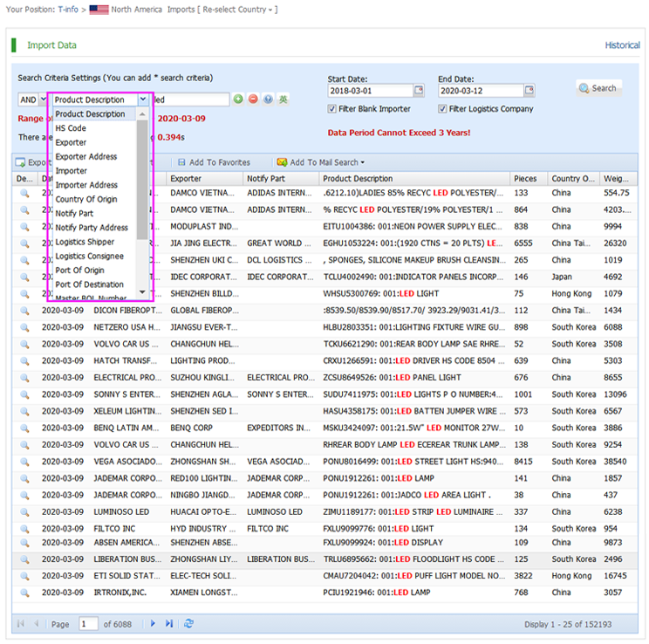
Task: Click dropdown list scrollbar down arrow
Action: [142, 292]
